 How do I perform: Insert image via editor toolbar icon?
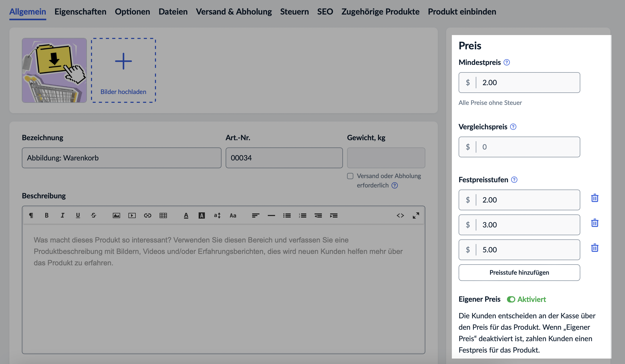tap(116, 215)
